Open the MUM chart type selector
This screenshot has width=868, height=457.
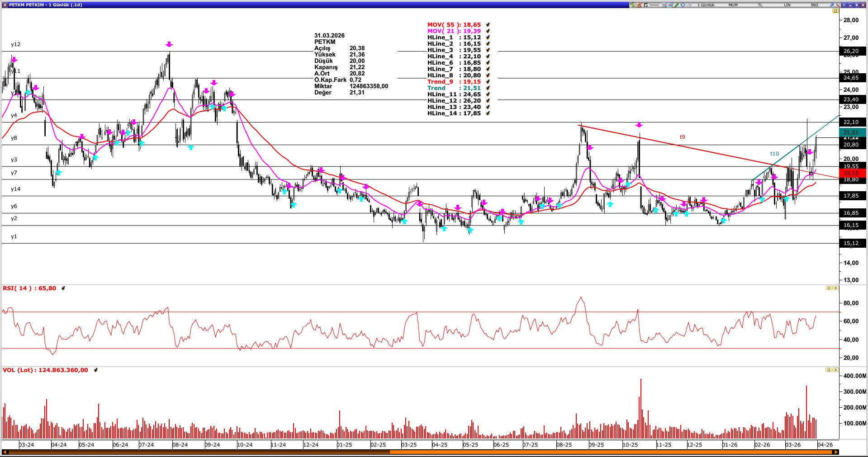coord(733,5)
